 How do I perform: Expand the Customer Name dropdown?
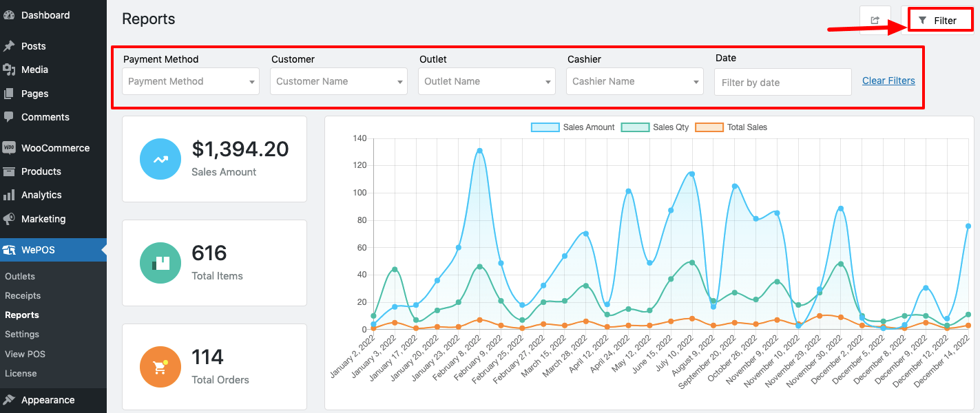[339, 81]
